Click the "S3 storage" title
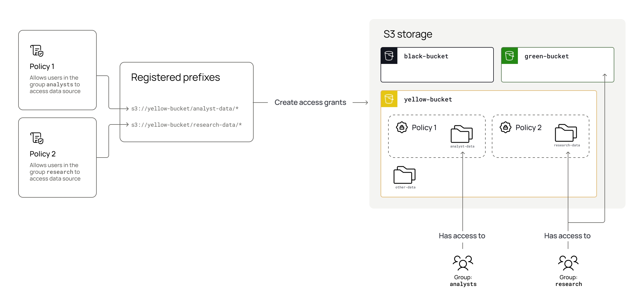 click(x=408, y=34)
